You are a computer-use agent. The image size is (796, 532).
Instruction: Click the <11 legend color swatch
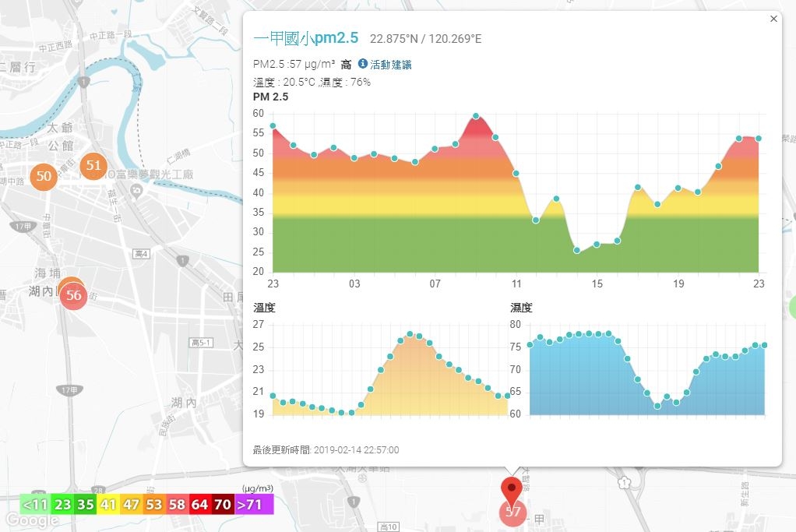36,505
